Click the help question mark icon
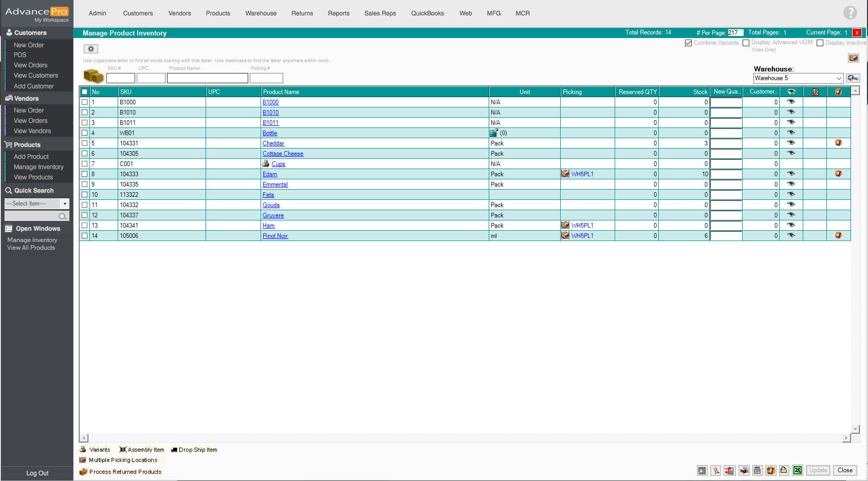This screenshot has width=868, height=481. click(850, 12)
